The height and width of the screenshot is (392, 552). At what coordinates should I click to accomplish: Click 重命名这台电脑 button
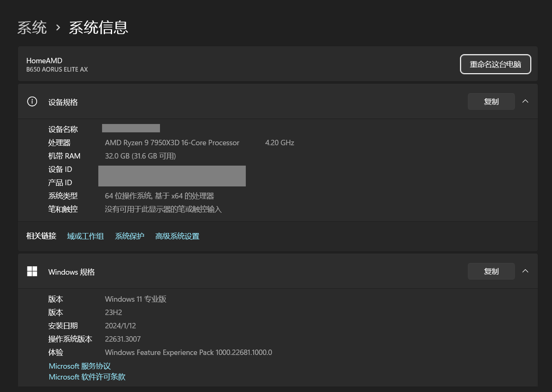pyautogui.click(x=495, y=64)
